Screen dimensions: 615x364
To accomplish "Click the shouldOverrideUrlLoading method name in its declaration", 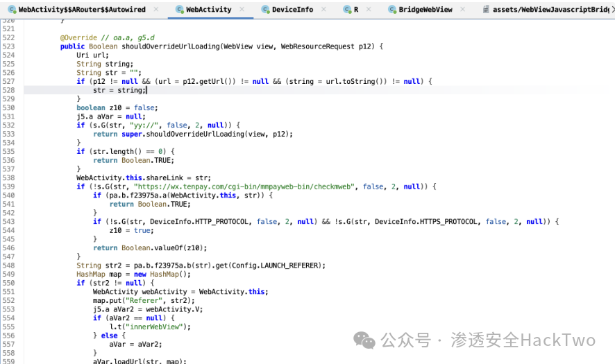I will pos(171,46).
